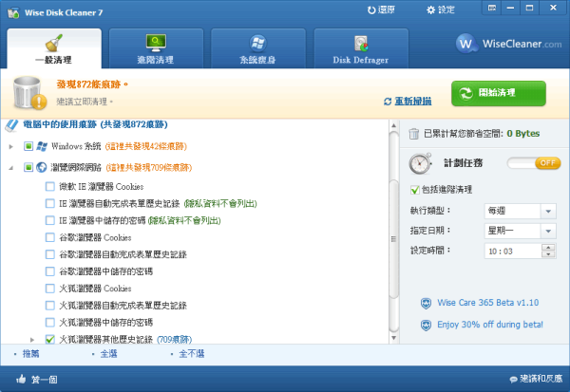The height and width of the screenshot is (392, 570).
Task: Click the clock icon beside 計劃任務
Action: pyautogui.click(x=420, y=163)
